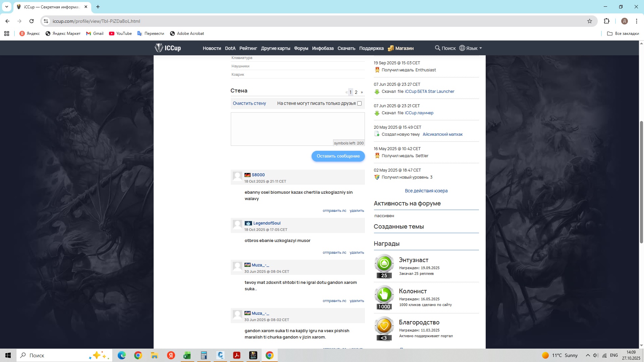
Task: Enable the friends-only wall writing checkbox
Action: (x=360, y=104)
